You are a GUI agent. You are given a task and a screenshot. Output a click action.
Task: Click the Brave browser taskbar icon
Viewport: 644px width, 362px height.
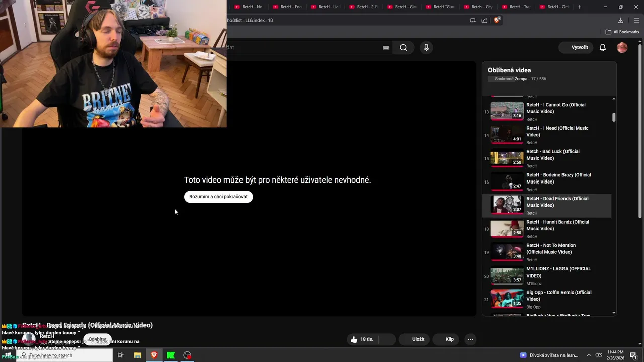click(x=154, y=355)
